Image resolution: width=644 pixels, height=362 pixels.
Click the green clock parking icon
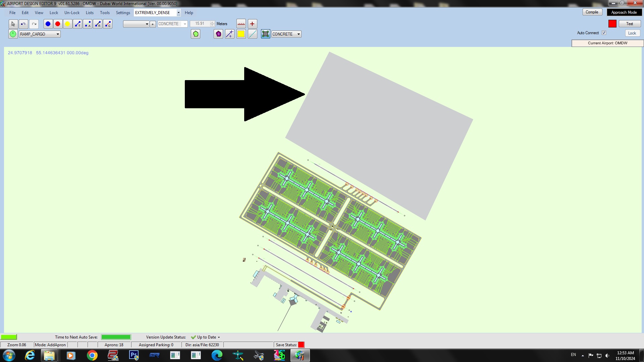[x=13, y=34]
